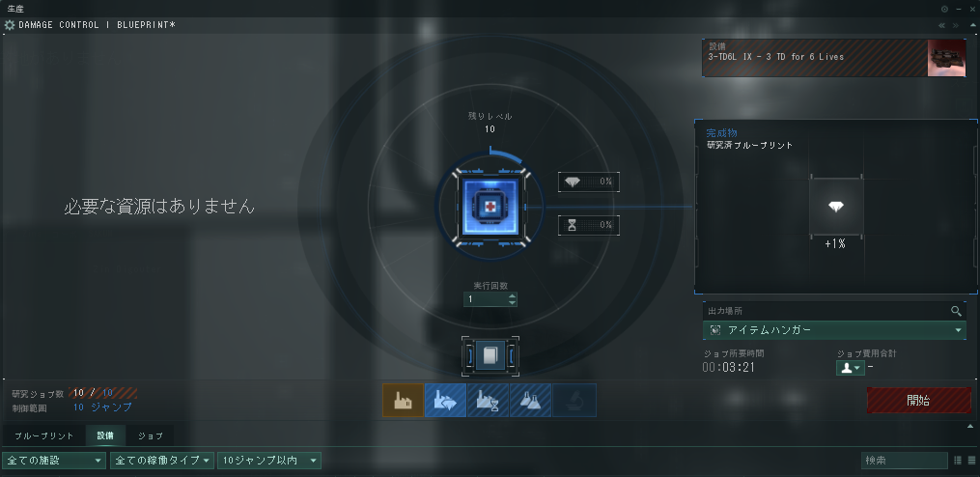The width and height of the screenshot is (980, 477).
Task: Click the blueprint copy page icon below runs
Action: click(x=490, y=355)
